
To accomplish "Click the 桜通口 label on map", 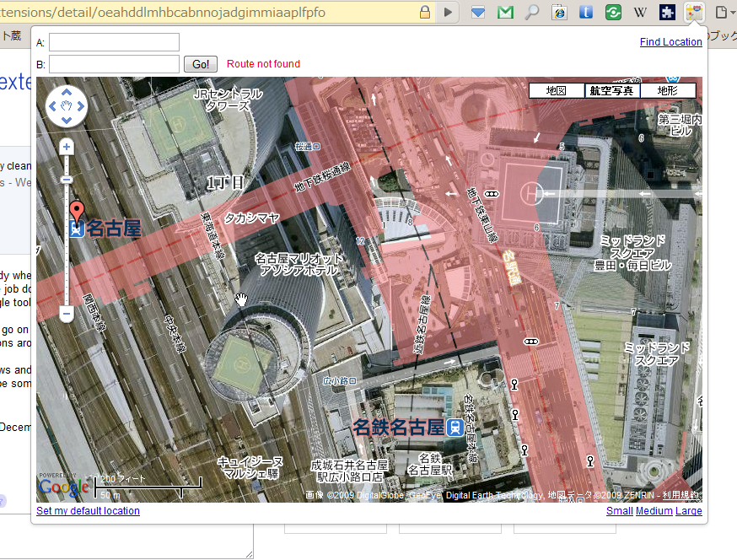I will [308, 147].
